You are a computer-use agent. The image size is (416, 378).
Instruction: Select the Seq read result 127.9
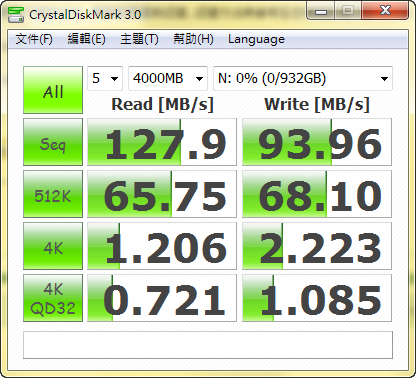point(162,142)
